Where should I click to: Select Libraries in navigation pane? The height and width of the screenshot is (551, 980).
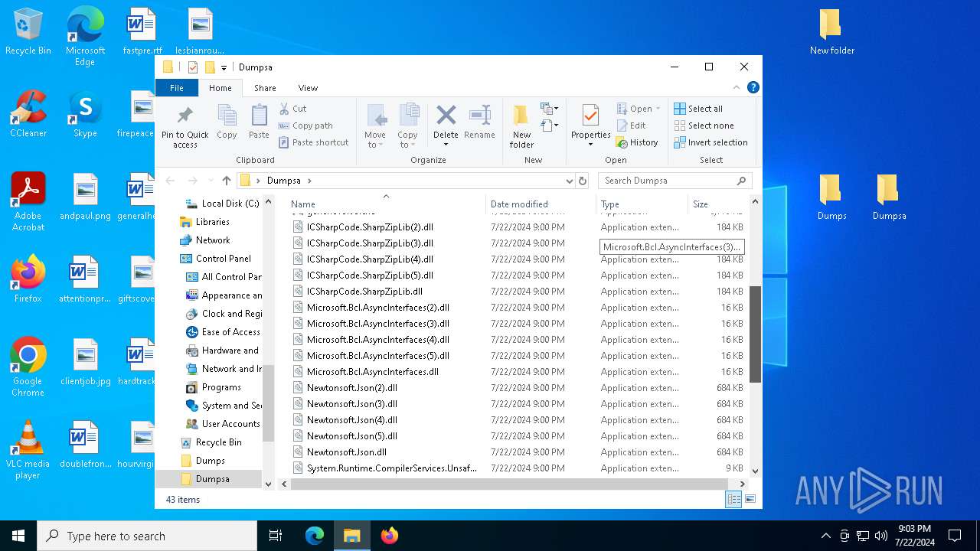coord(204,222)
